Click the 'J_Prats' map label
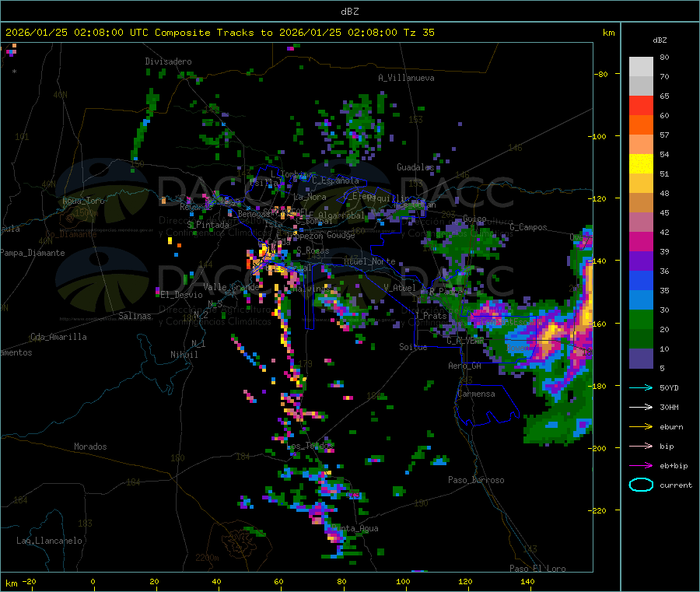 coord(431,316)
